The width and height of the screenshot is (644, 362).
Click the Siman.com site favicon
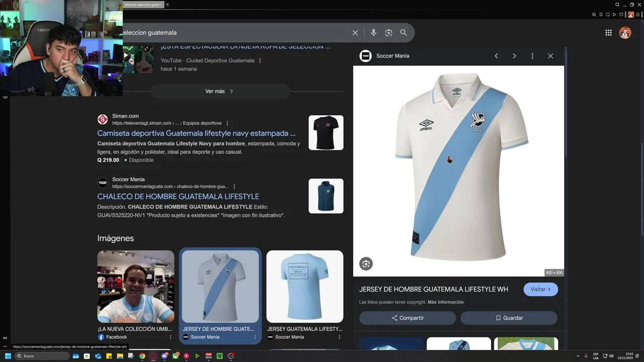[103, 120]
